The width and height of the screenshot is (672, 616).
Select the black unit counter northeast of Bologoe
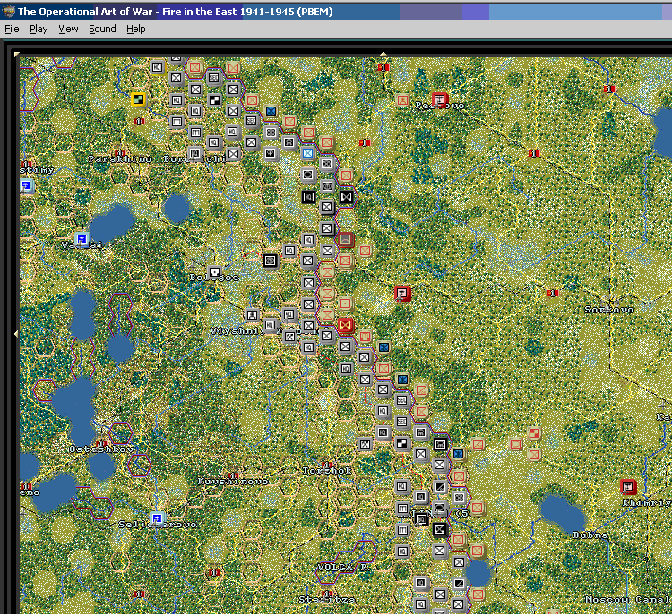tap(270, 260)
